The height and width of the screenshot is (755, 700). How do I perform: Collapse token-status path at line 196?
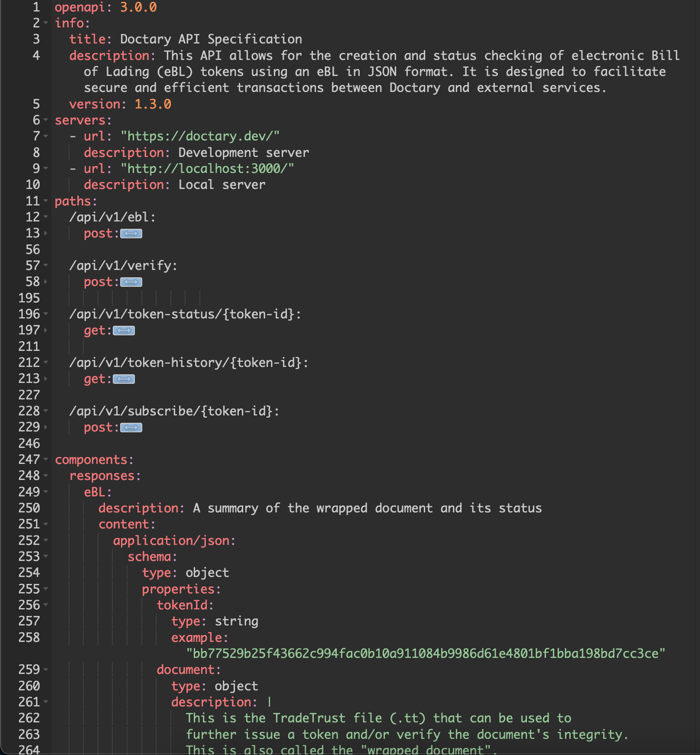(x=46, y=313)
